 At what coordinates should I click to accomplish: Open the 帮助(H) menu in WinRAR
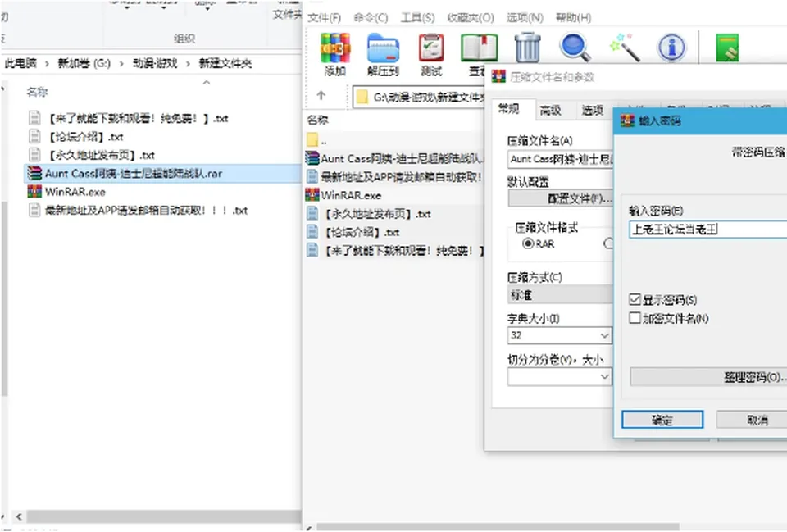(x=573, y=17)
